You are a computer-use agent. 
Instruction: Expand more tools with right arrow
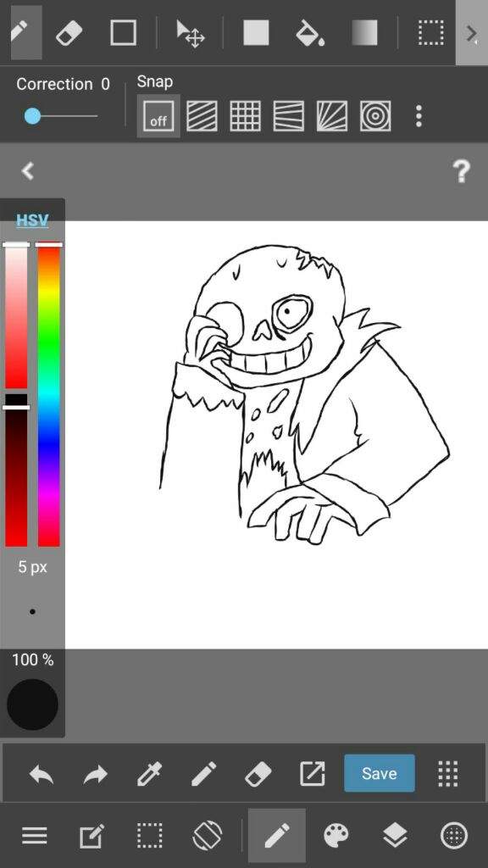472,33
